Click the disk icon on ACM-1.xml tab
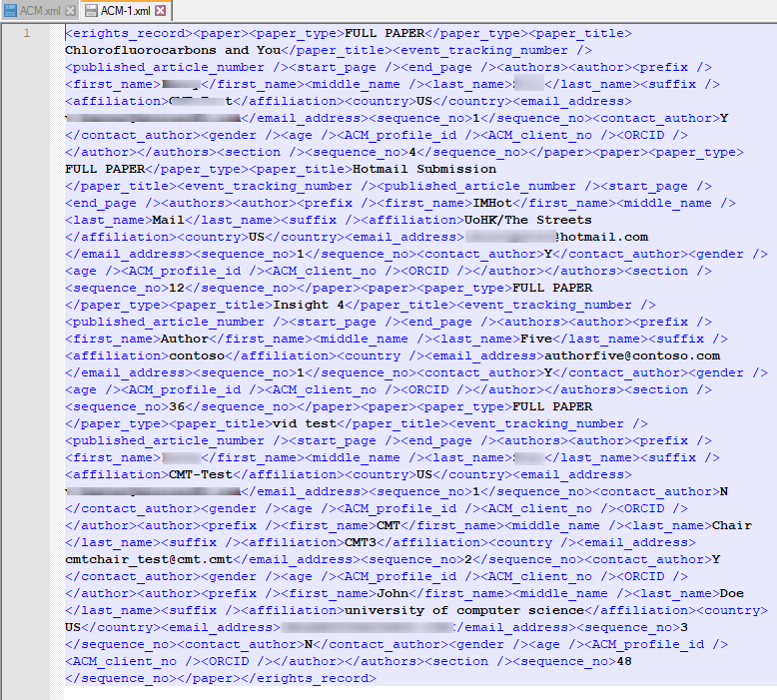 tap(91, 10)
